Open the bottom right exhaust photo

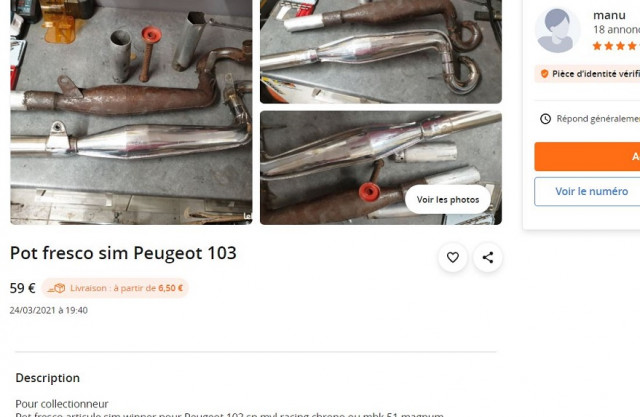pos(381,168)
